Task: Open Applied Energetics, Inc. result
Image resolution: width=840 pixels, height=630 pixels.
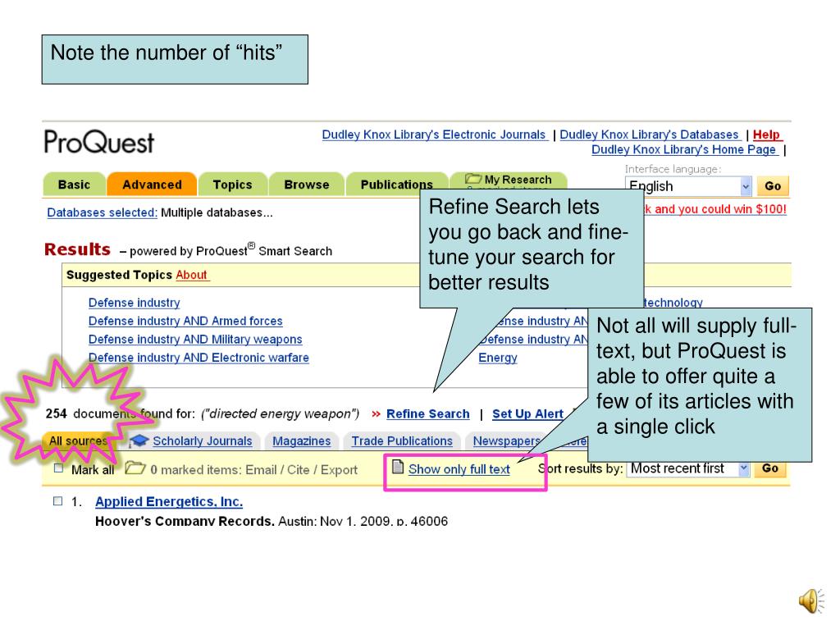Action: click(x=169, y=501)
